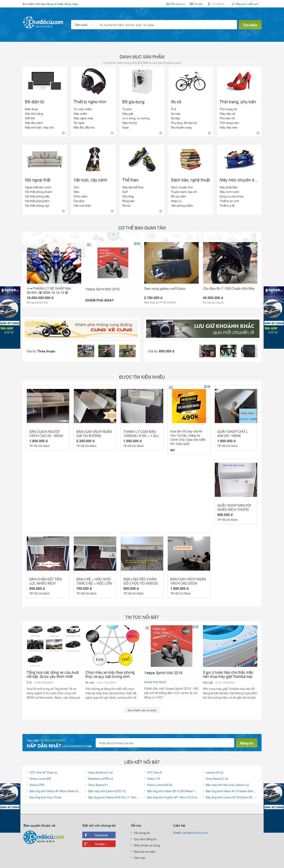Screen dimensions: 284x868
Task: Click the Facebook connect button
Action: pos(99,835)
